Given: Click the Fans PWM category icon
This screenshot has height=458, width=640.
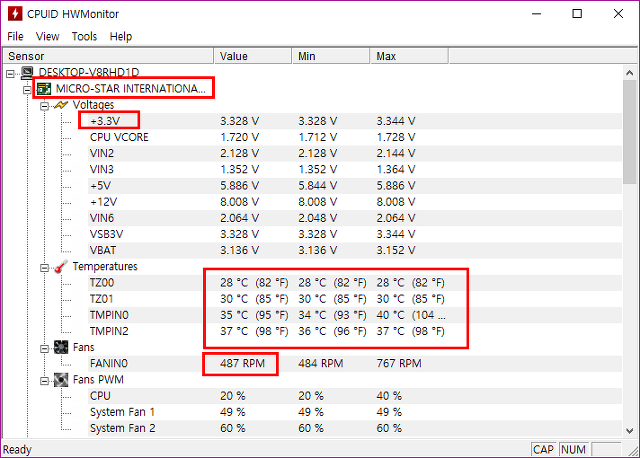Looking at the screenshot, I should (x=61, y=380).
